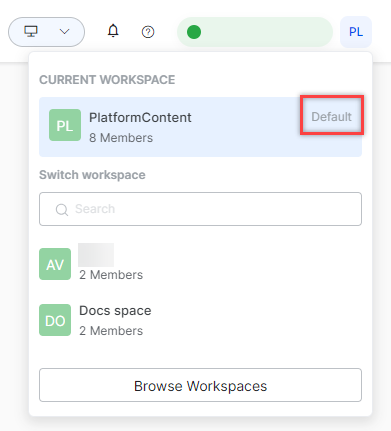The width and height of the screenshot is (391, 431).
Task: Open the monitor device dropdown
Action: point(46,32)
